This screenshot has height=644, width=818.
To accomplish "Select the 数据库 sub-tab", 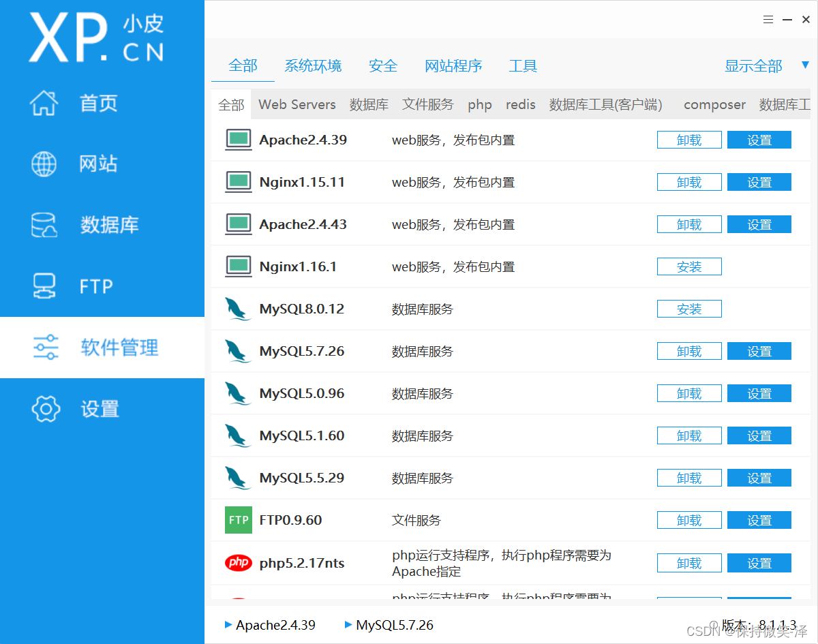I will tap(369, 104).
